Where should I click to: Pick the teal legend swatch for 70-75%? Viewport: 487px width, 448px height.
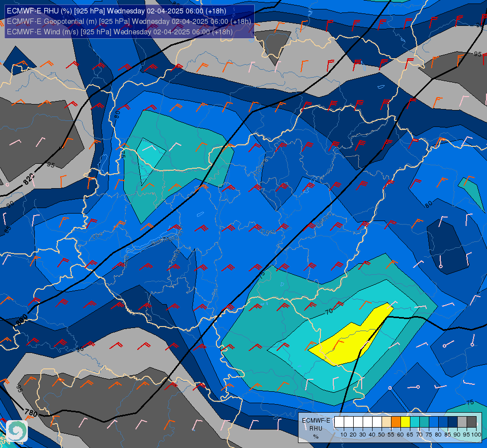(424, 422)
